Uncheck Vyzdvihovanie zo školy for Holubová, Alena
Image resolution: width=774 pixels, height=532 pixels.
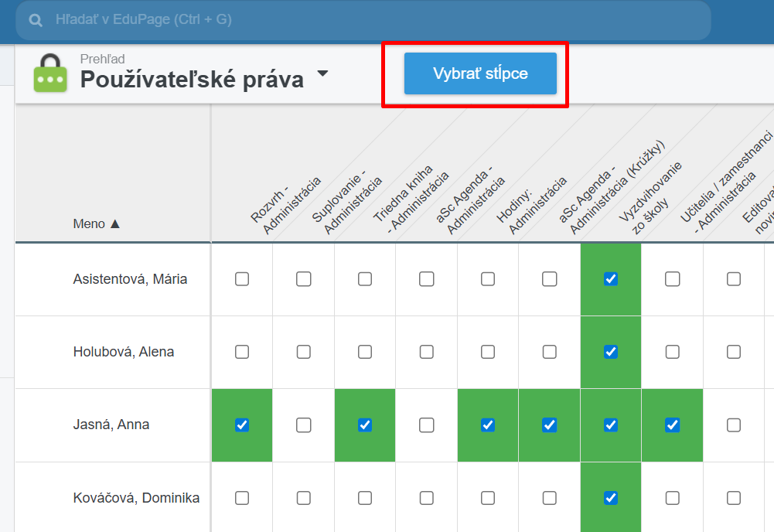click(x=611, y=352)
